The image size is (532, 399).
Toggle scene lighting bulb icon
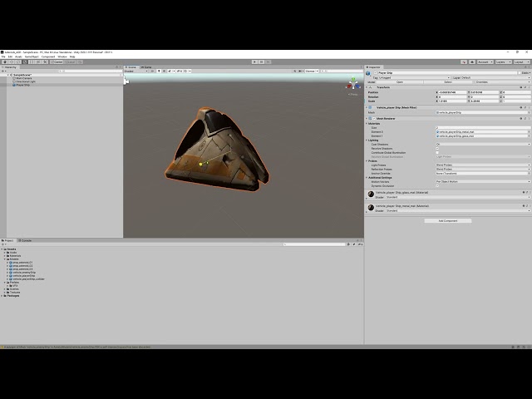[159, 71]
